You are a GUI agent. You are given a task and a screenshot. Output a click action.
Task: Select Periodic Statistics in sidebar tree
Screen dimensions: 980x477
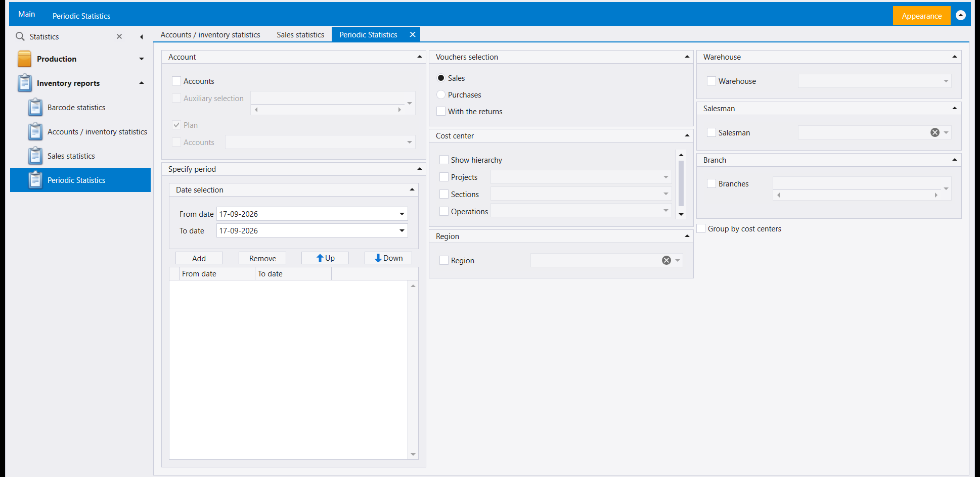(x=80, y=180)
